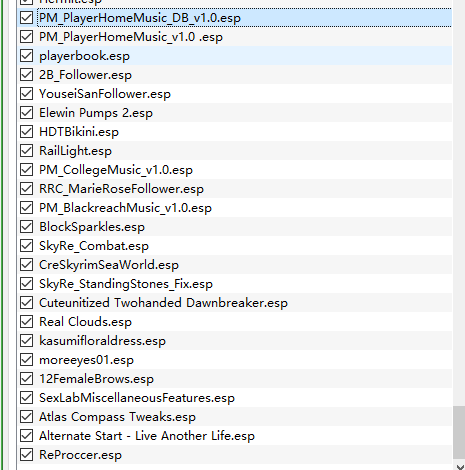Screen dimensions: 465x470
Task: Uncheck PM_PlayerHomeMusic_DB_v1.0.esp checkbox
Action: tap(26, 18)
